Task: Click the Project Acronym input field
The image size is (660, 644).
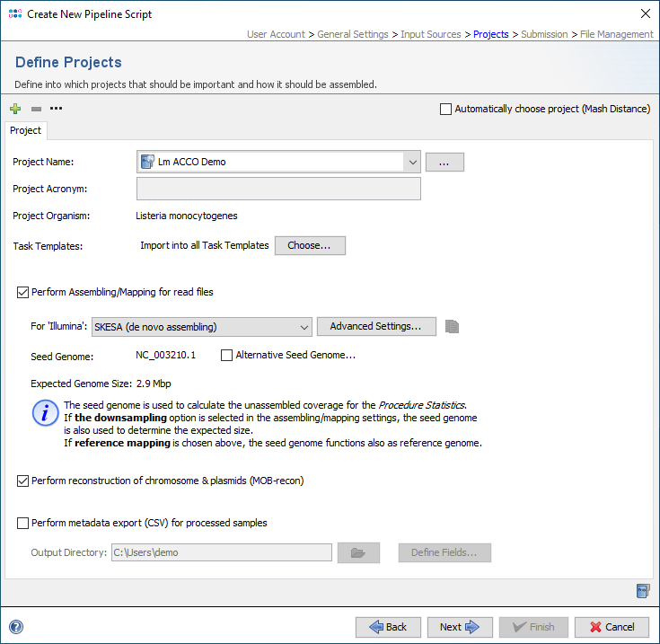Action: point(278,189)
